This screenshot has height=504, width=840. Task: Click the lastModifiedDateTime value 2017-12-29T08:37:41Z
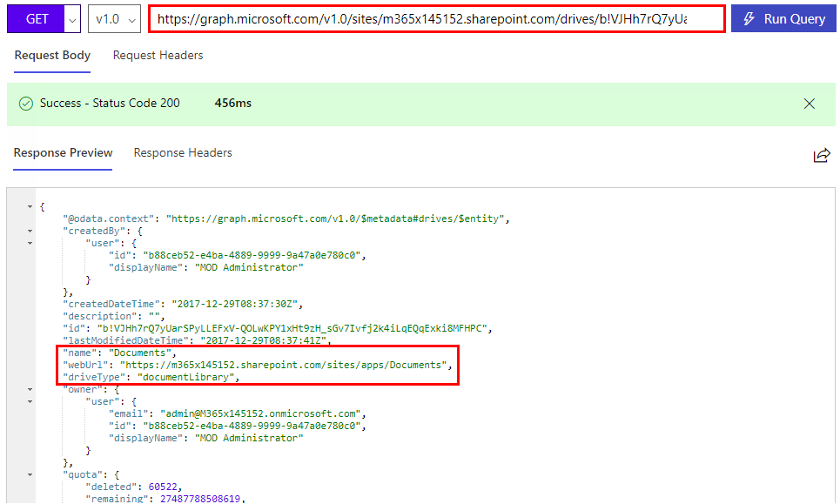[x=264, y=340]
